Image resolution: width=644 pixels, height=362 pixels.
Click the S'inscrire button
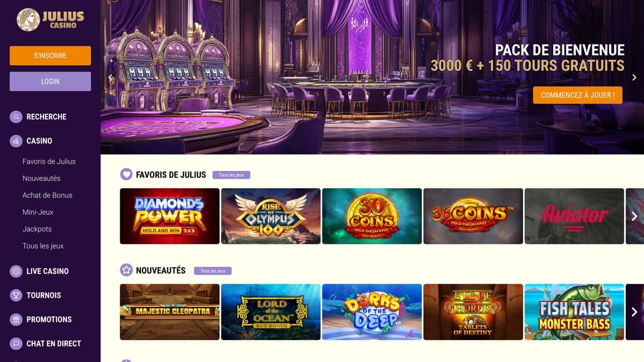50,56
